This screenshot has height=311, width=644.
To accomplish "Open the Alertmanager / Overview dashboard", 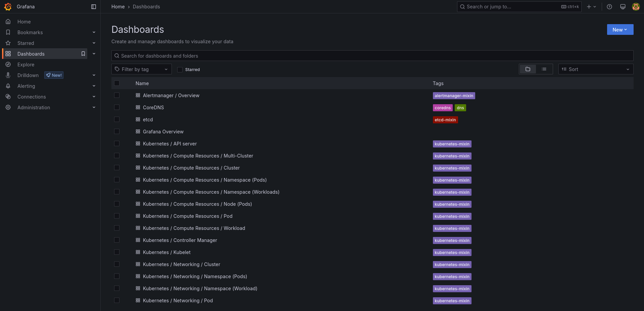I will click(171, 96).
